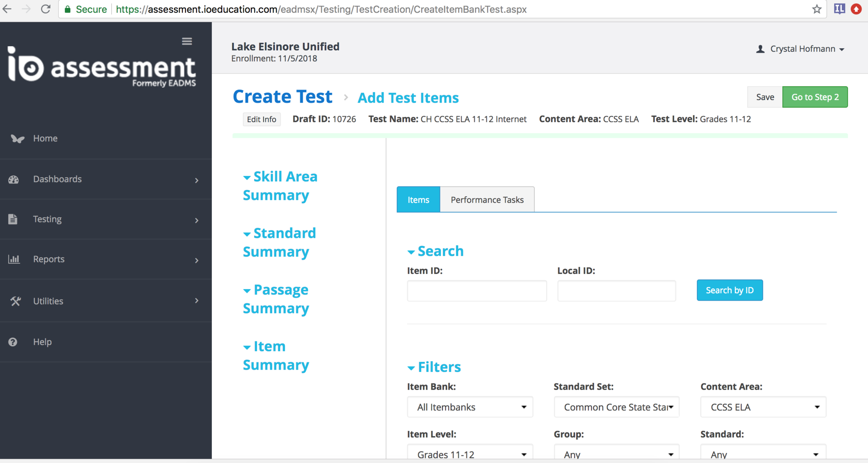The height and width of the screenshot is (463, 868).
Task: Click the Reports bar chart icon
Action: point(14,259)
